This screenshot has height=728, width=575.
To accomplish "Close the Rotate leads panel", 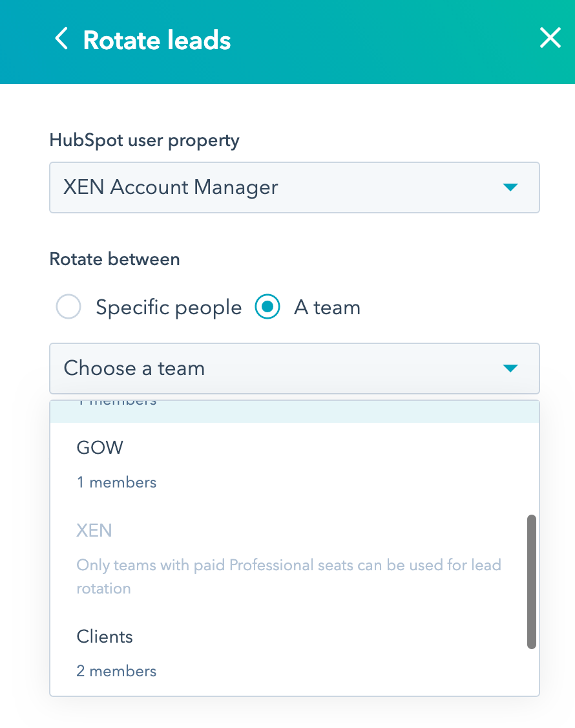I will point(550,39).
